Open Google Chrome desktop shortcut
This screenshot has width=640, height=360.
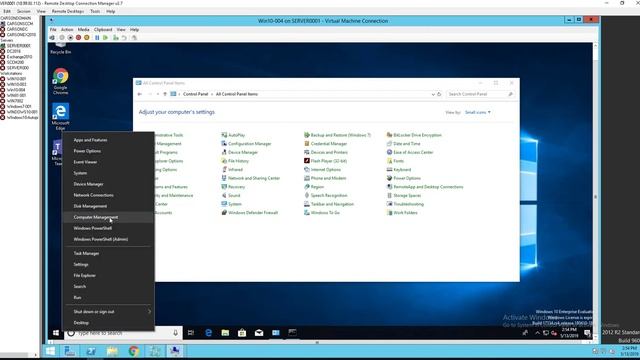pyautogui.click(x=60, y=81)
